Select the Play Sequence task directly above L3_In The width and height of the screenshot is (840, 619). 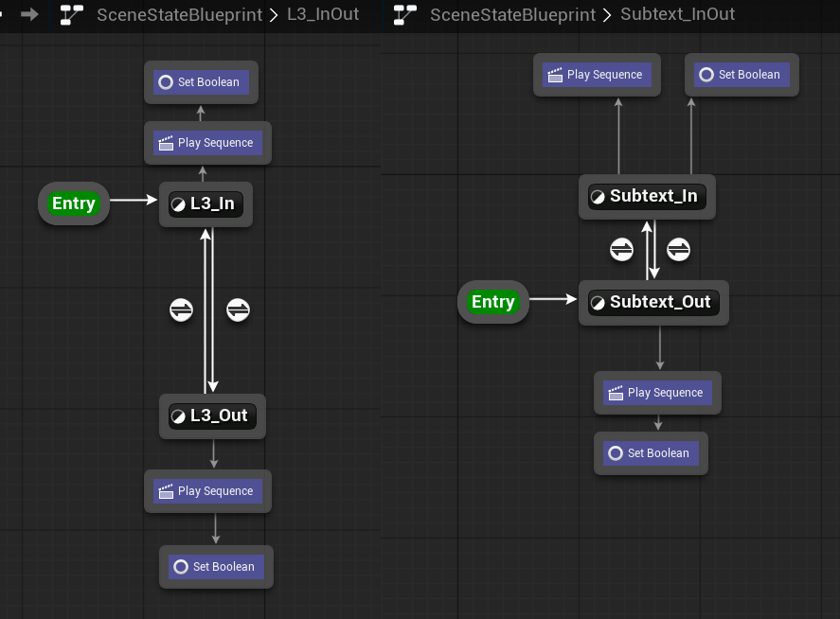207,143
